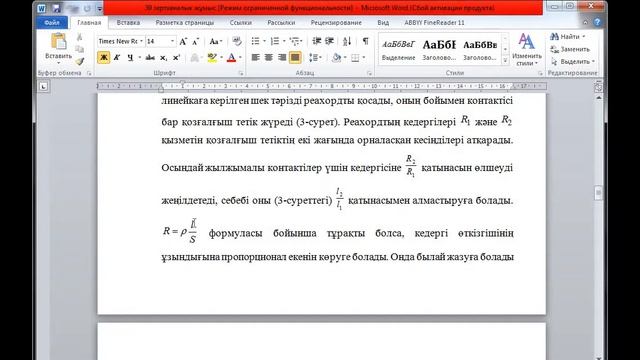Image resolution: width=640 pixels, height=360 pixels.
Task: Open the font size 14 dropdown
Action: 172,42
